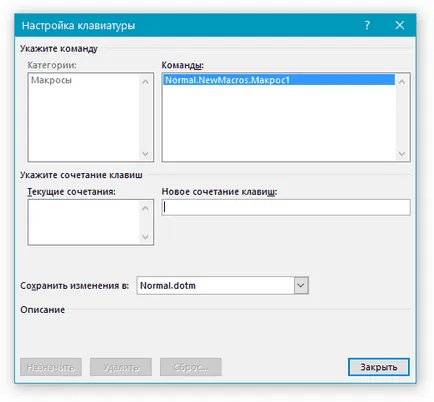Image resolution: width=434 pixels, height=402 pixels.
Task: Select the Normal.NewMacros.Макрос1 command
Action: pyautogui.click(x=279, y=80)
